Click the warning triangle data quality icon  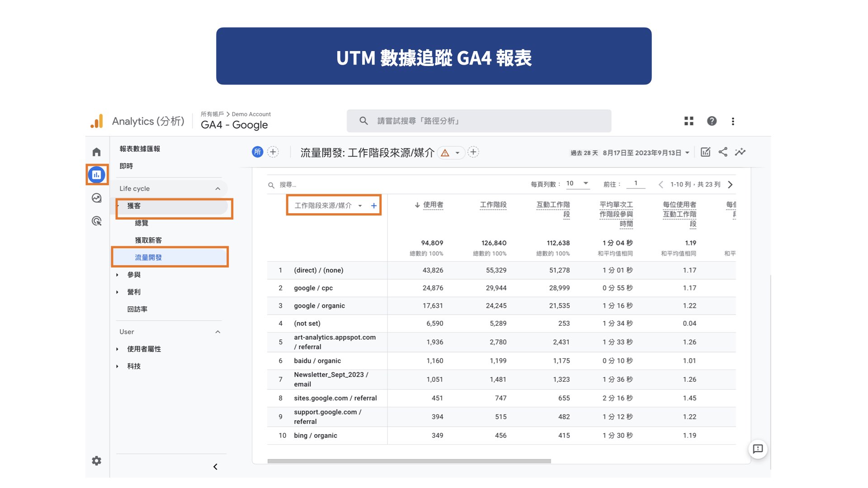[x=445, y=153]
